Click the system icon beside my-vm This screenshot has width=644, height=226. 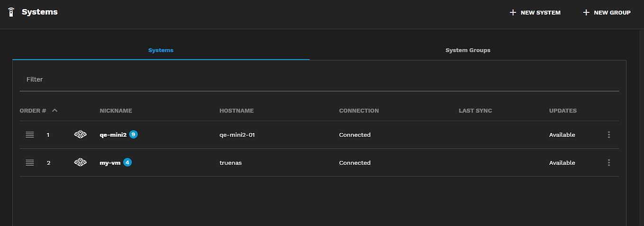pyautogui.click(x=81, y=163)
